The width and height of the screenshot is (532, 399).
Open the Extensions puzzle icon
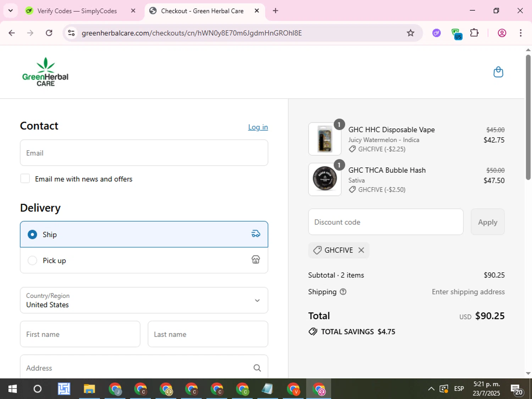474,33
